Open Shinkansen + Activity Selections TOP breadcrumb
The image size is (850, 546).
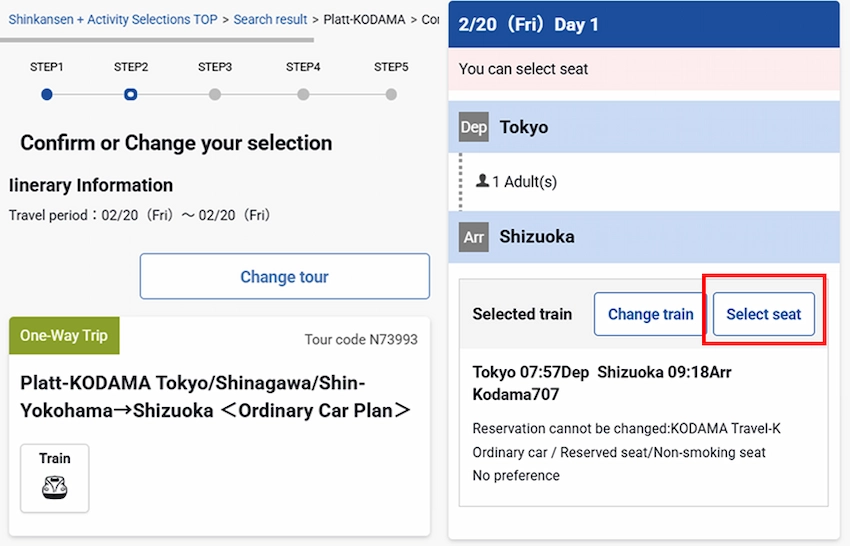[x=113, y=19]
